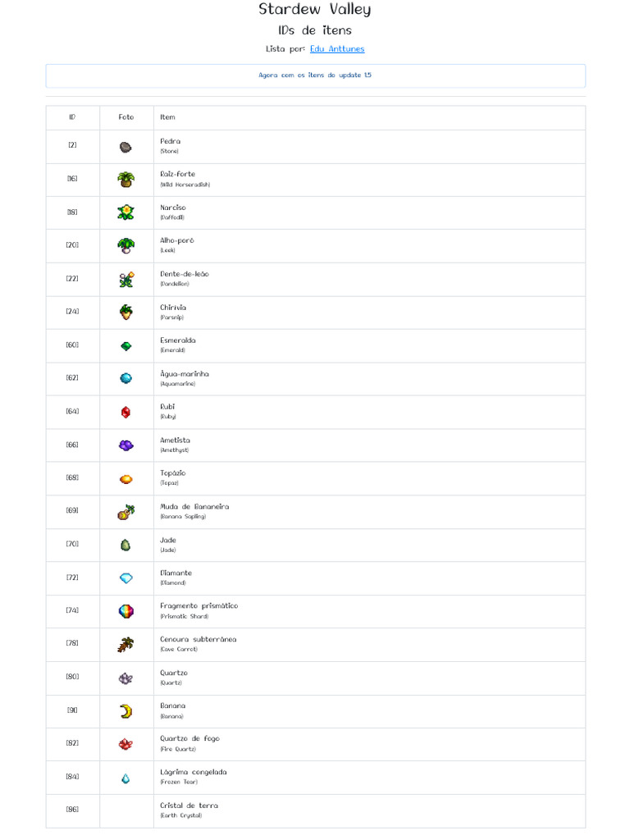The image size is (630, 840).
Task: Click the Frozen Tear droplet icon
Action: 126,778
